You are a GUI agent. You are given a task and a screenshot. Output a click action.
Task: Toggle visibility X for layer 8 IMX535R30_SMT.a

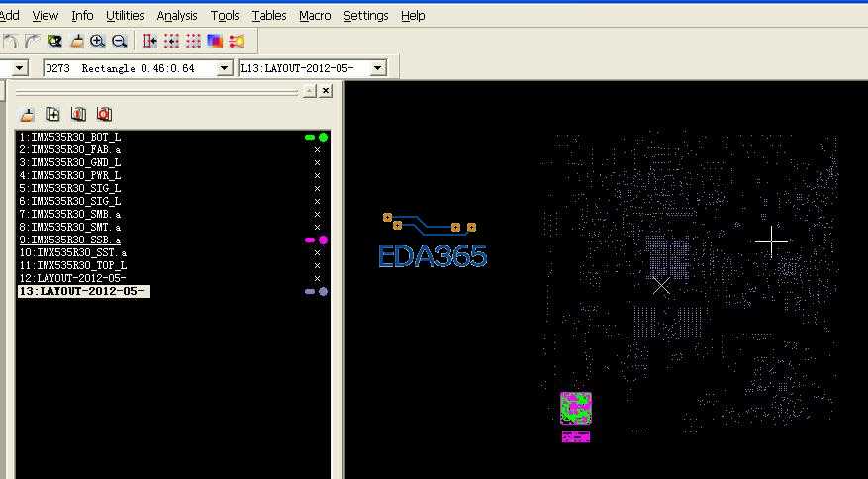coord(317,227)
